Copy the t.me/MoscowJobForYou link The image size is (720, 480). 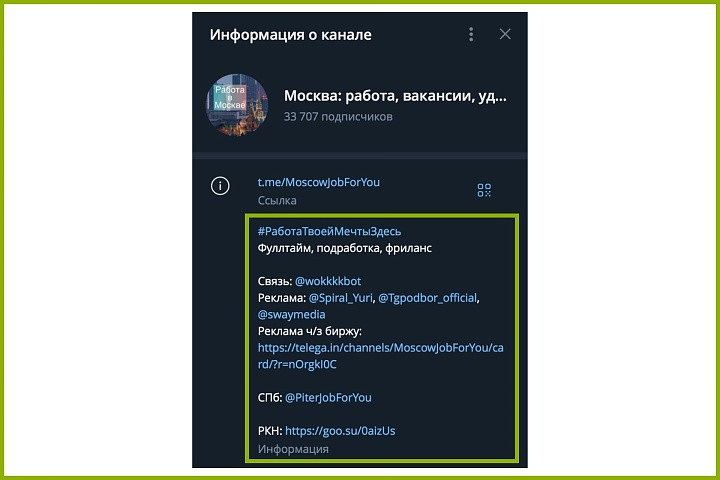point(319,182)
